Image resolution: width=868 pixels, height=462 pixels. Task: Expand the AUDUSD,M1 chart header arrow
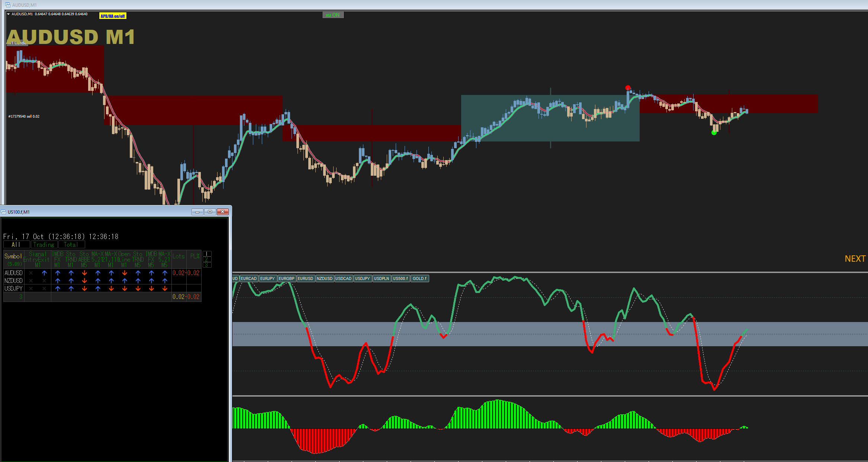coord(8,14)
